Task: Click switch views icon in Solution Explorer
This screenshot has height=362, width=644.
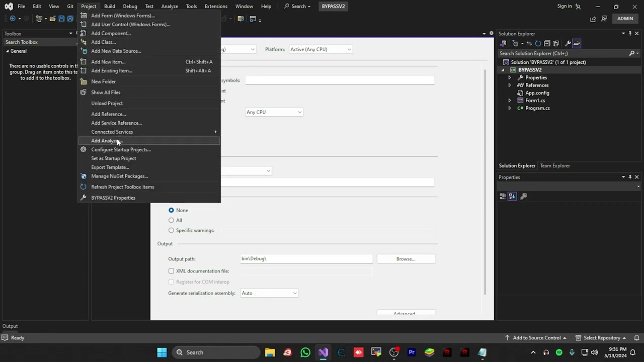Action: tap(503, 43)
